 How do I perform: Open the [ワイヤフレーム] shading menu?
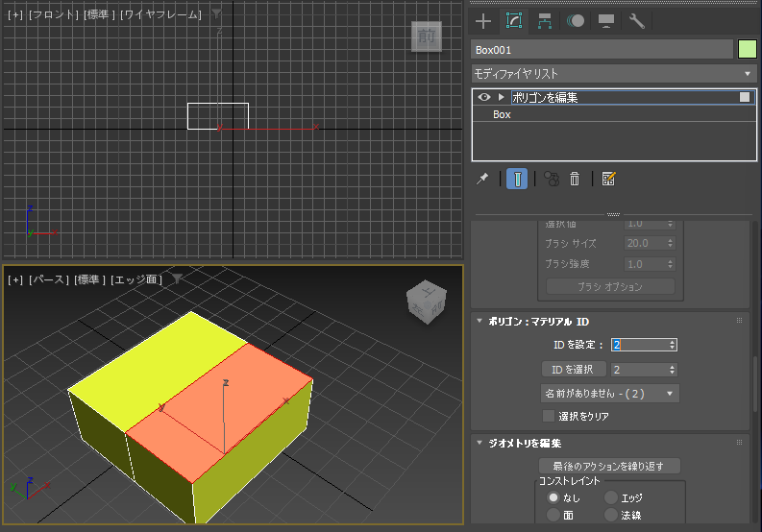pyautogui.click(x=160, y=15)
